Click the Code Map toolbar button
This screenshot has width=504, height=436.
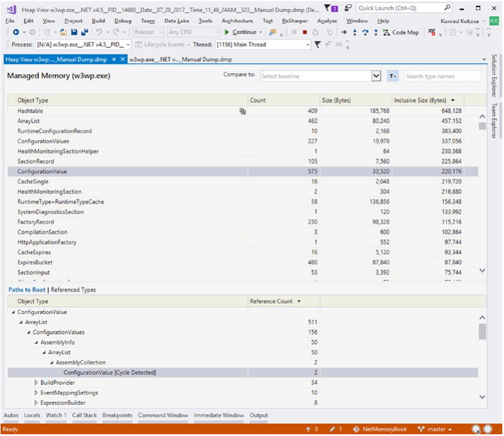click(401, 33)
